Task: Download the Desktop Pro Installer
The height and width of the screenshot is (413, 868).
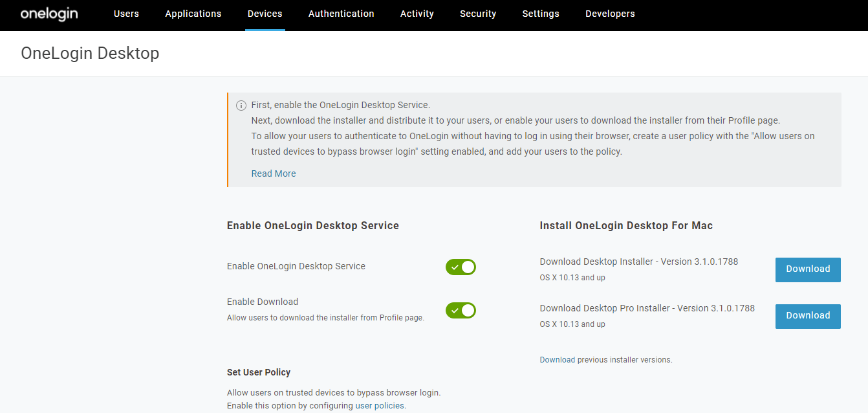Action: pyautogui.click(x=807, y=316)
